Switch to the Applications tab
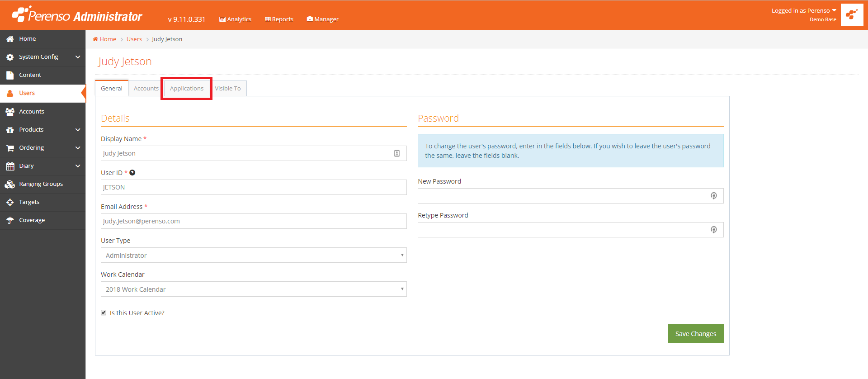Screen dimensions: 868x379 click(187, 88)
